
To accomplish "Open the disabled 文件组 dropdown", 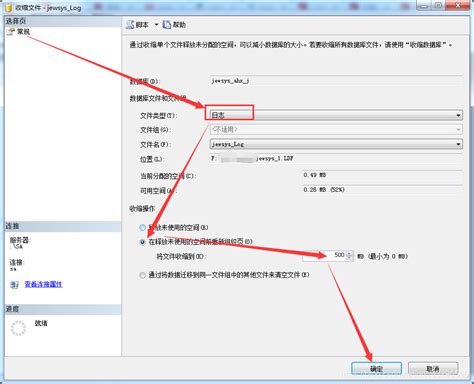I will point(336,129).
